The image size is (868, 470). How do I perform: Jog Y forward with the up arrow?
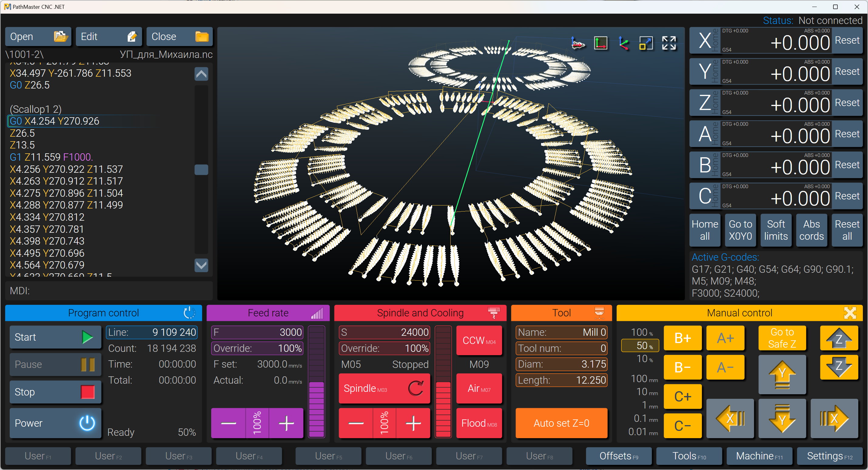[x=782, y=374]
